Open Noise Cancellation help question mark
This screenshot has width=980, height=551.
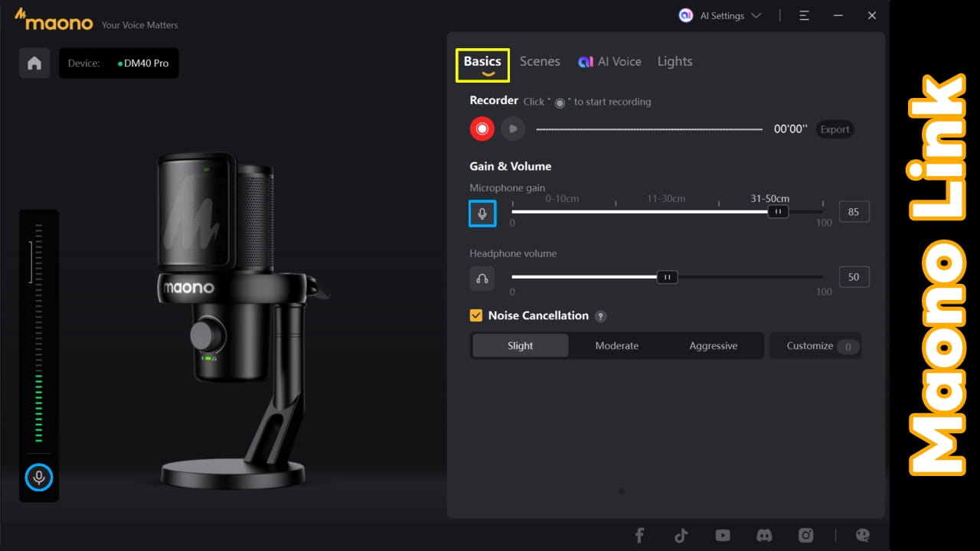(601, 316)
